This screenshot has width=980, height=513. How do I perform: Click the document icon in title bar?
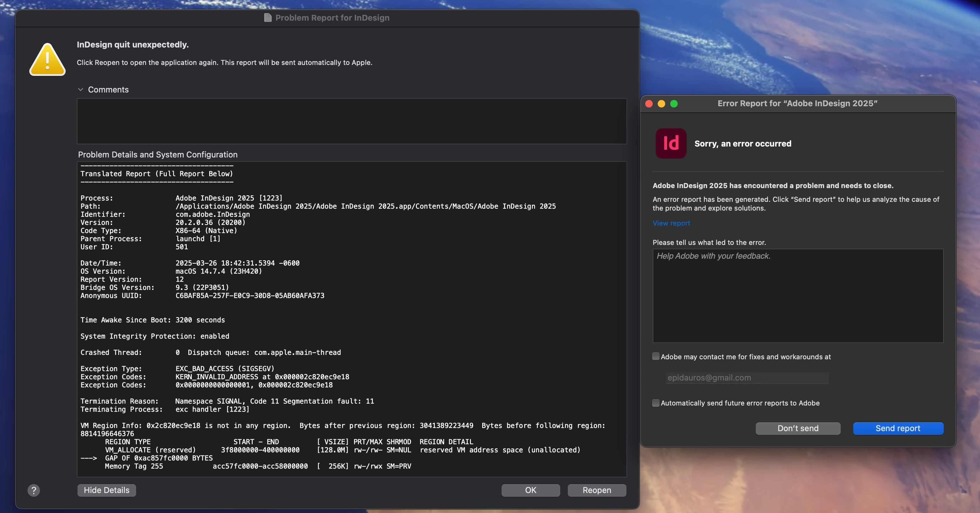click(x=268, y=18)
